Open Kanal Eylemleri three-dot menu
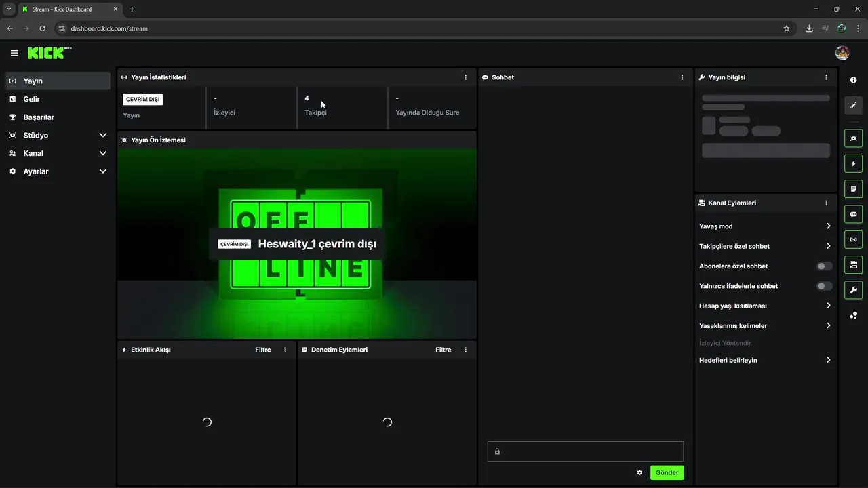This screenshot has width=868, height=488. [826, 203]
